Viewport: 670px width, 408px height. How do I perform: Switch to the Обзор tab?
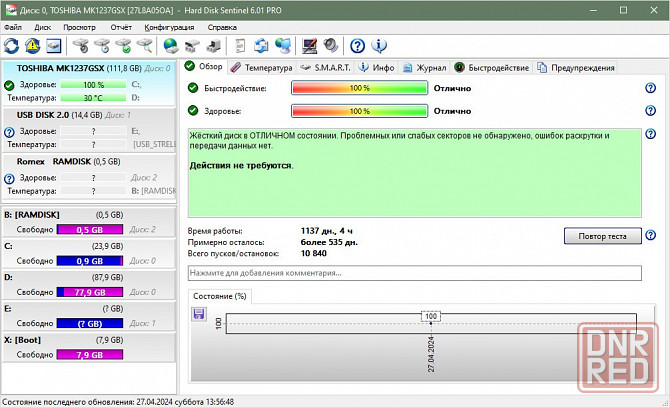point(204,67)
